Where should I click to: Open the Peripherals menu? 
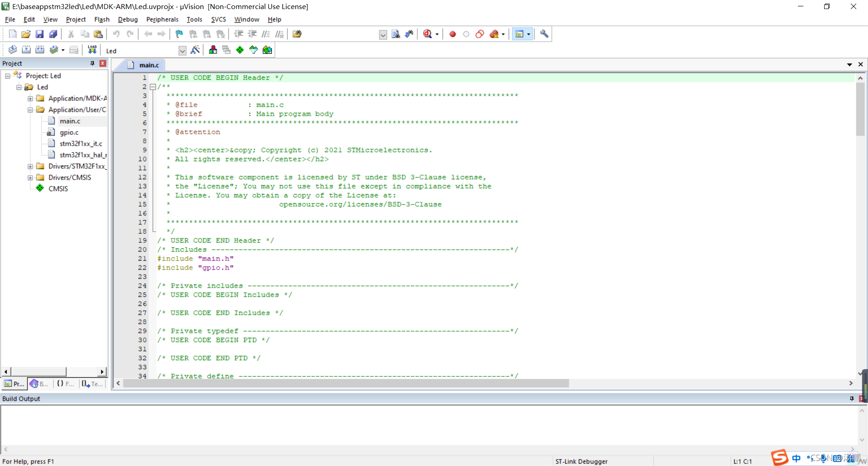[162, 19]
